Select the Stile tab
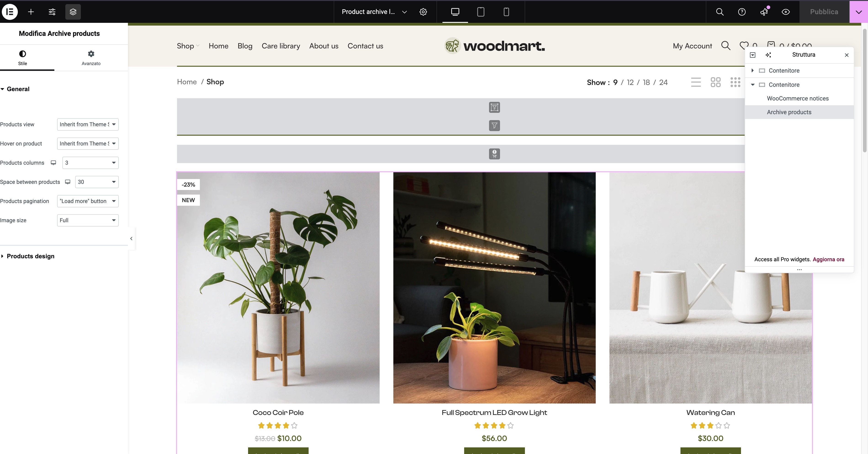Viewport: 868px width, 454px height. pyautogui.click(x=23, y=58)
